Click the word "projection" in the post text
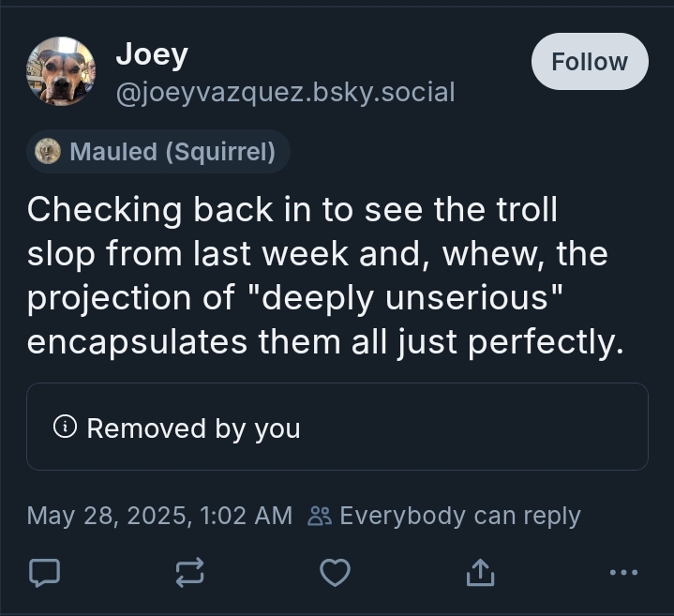 click(114, 298)
